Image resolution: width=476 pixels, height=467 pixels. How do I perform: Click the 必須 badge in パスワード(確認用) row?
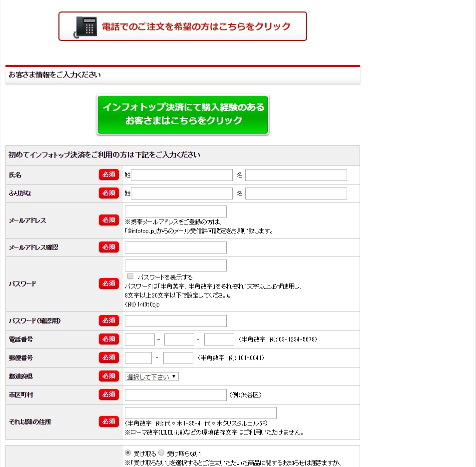[x=109, y=320]
